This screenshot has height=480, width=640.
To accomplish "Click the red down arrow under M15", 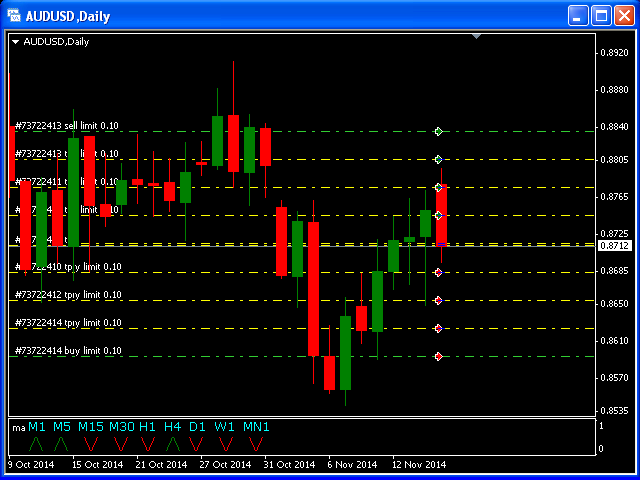I will (x=90, y=442).
